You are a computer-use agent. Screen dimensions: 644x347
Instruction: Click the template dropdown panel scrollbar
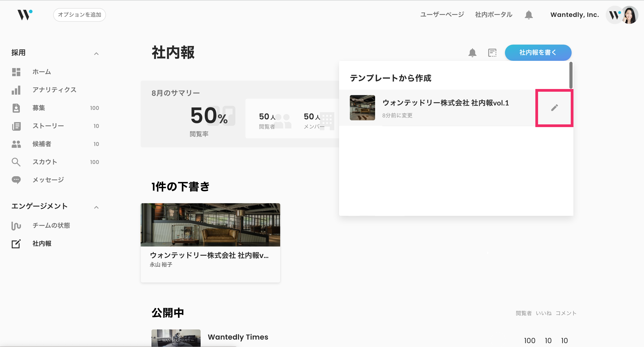click(571, 75)
